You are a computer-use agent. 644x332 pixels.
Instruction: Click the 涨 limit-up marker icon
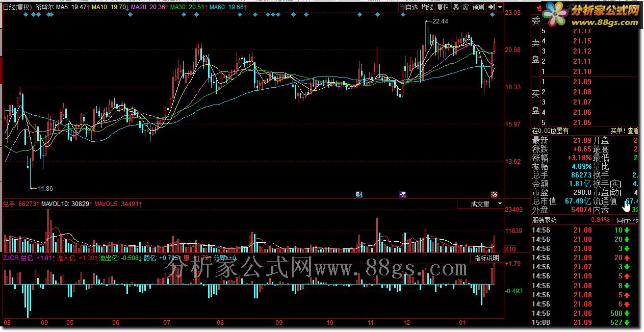(x=494, y=195)
